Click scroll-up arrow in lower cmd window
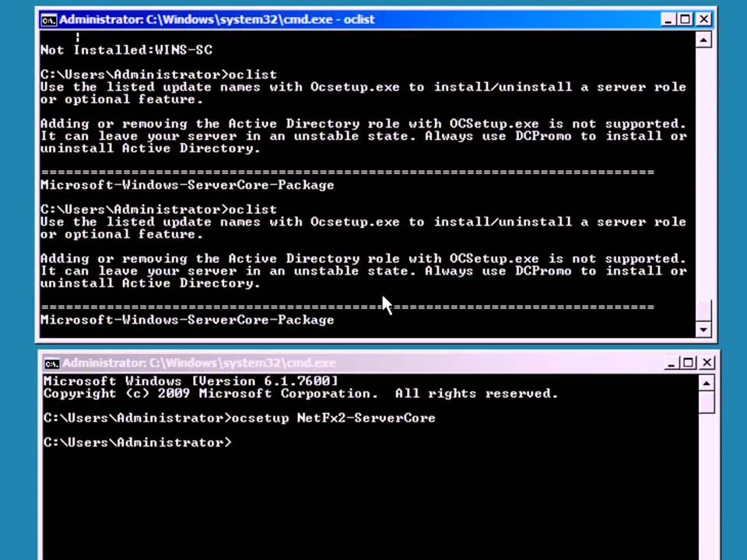Image resolution: width=747 pixels, height=560 pixels. click(x=707, y=383)
